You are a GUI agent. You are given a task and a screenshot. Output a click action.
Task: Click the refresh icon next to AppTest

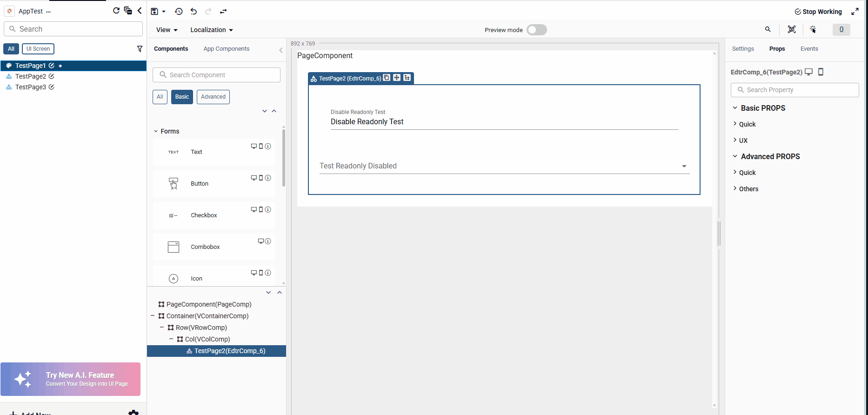116,11
